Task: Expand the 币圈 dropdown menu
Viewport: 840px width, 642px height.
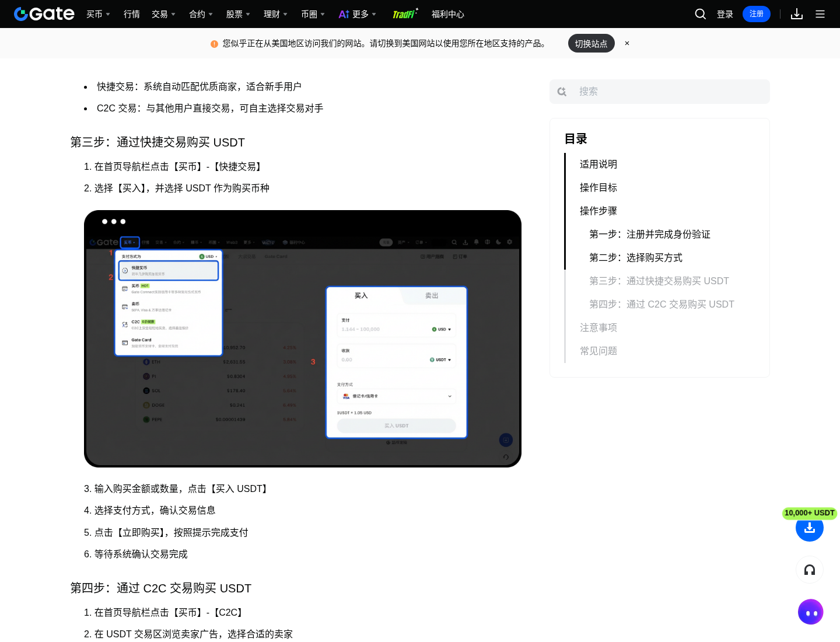Action: 313,14
